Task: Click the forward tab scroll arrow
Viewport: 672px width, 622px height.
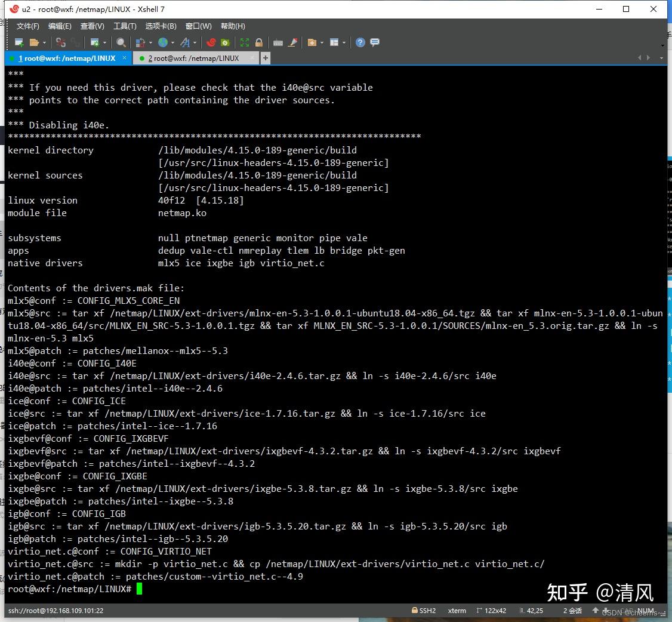Action: (649, 58)
